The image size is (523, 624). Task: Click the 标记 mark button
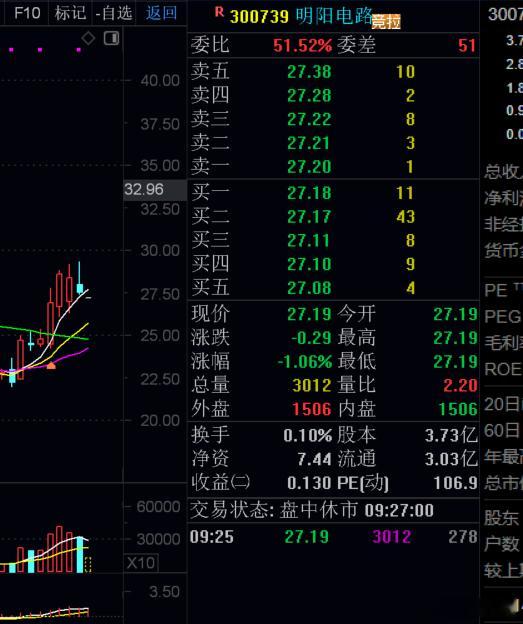click(x=70, y=13)
